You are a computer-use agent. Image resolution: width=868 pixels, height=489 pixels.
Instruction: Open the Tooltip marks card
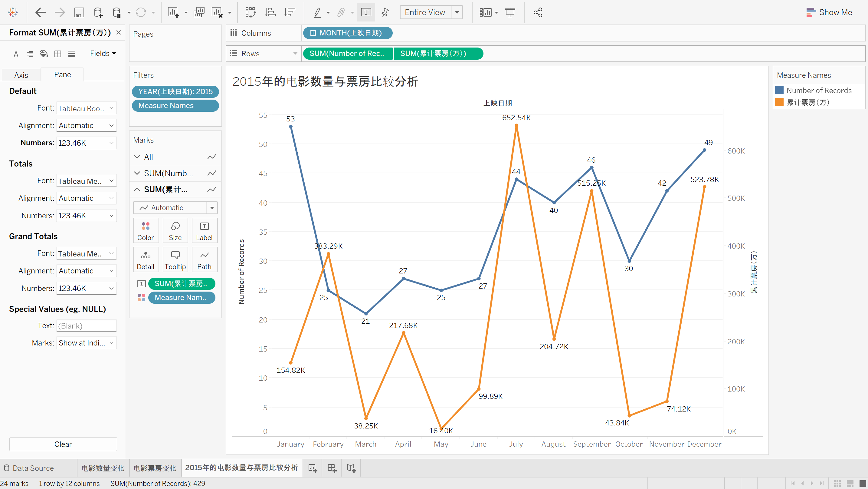coord(175,260)
